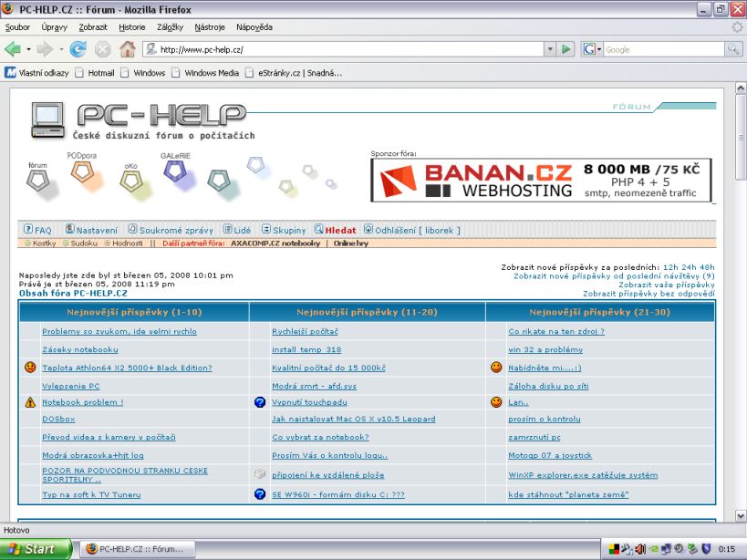Click PC-HELP.CZ Fórum taskbar button
Viewport: 747px width, 560px height.
[x=137, y=549]
